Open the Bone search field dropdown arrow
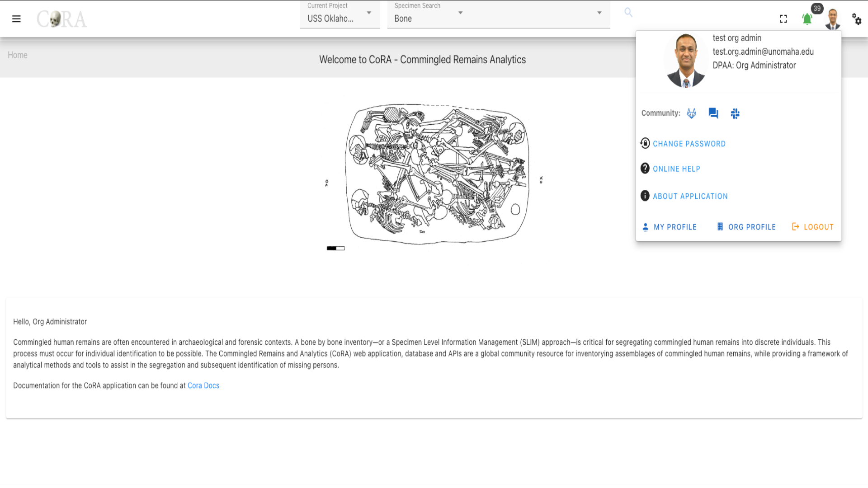This screenshot has height=488, width=868. [599, 13]
